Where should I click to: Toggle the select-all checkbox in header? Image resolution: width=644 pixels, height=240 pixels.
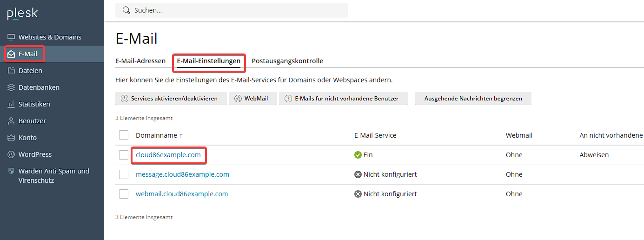(124, 135)
